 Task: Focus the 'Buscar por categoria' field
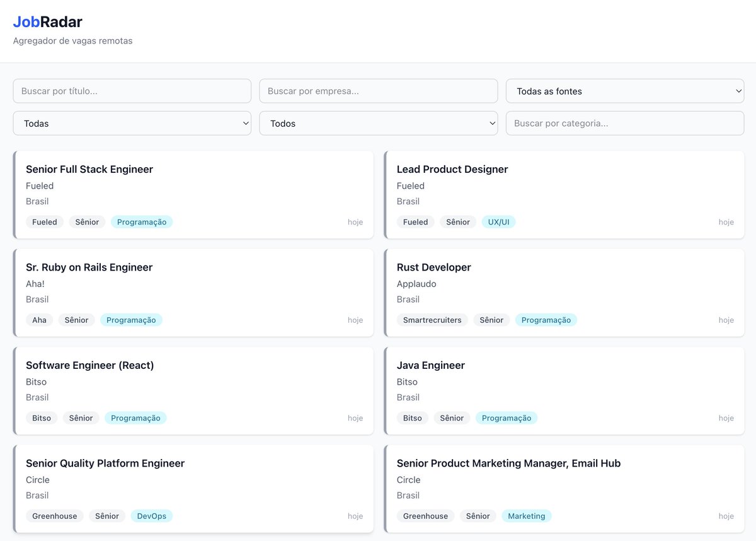tap(625, 123)
